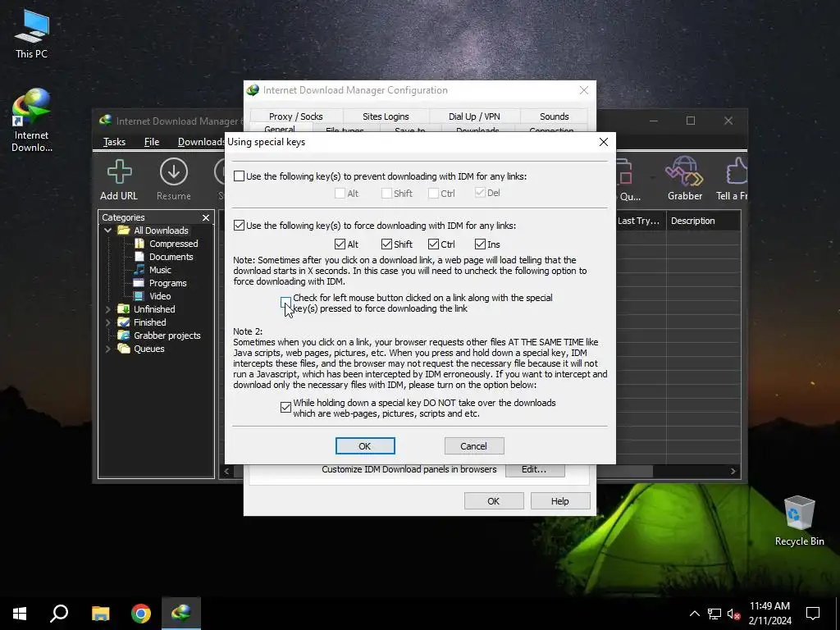Expand the Unfinished tree node
Screen dimensions: 840x630
click(107, 309)
